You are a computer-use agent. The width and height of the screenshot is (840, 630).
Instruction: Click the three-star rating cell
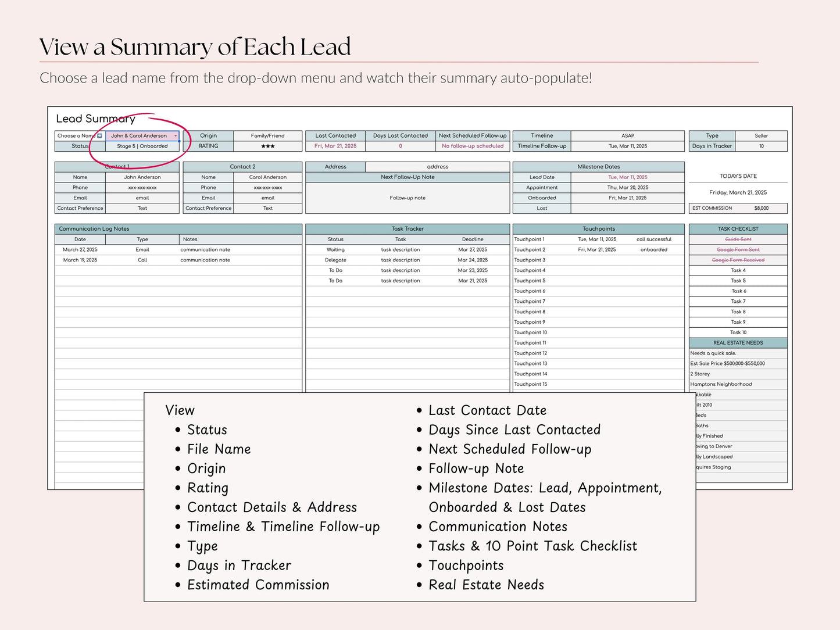click(268, 146)
